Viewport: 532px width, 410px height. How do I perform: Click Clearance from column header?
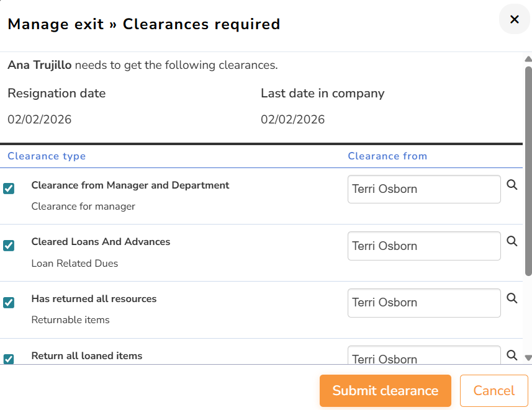387,156
